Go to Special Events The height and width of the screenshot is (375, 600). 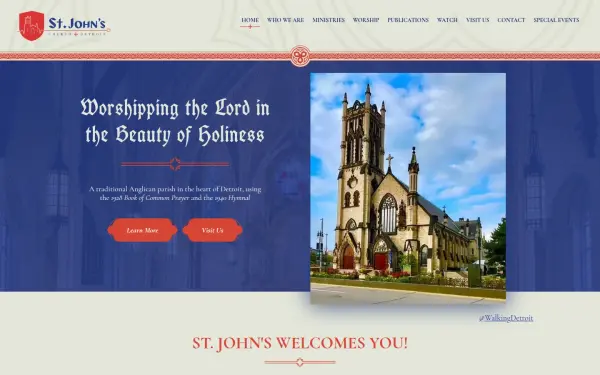click(556, 20)
